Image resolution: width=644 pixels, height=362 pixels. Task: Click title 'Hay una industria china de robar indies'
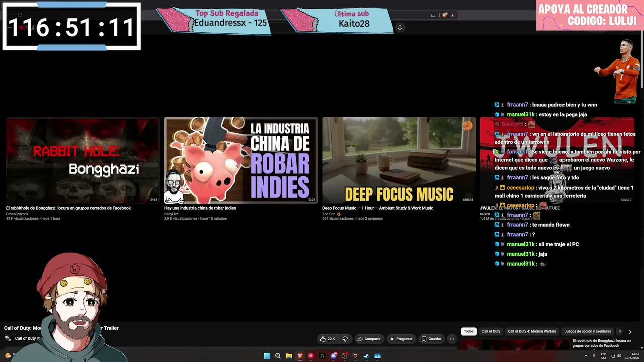click(200, 208)
